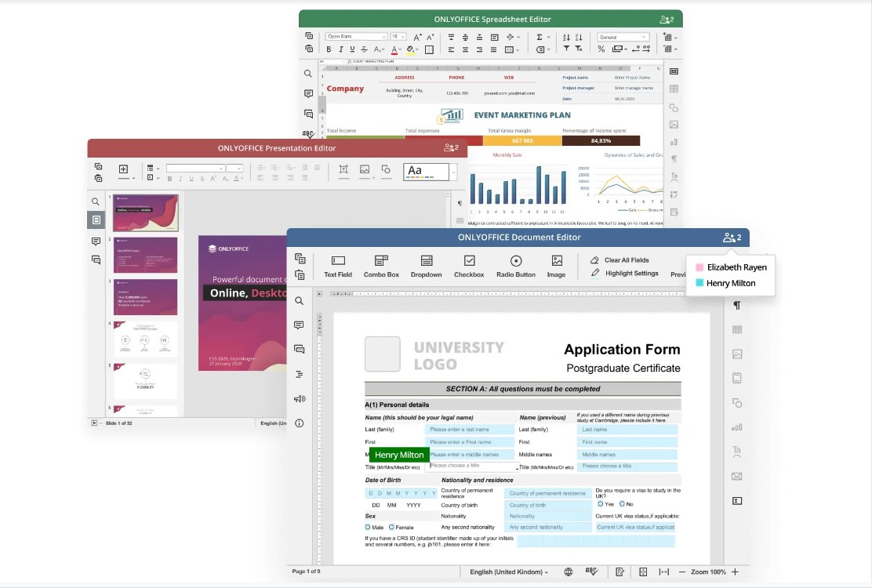Click the 'Country of permanent residence' field
Viewport: 872px width, 588px height.
548,493
